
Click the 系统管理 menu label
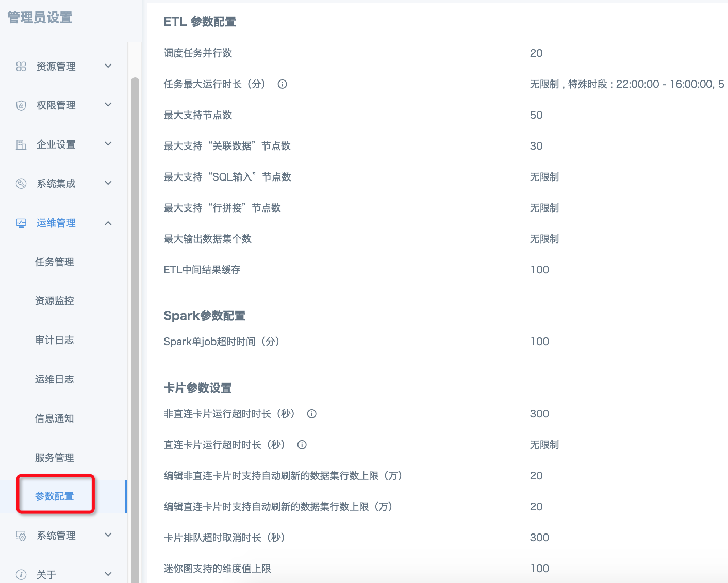point(56,536)
